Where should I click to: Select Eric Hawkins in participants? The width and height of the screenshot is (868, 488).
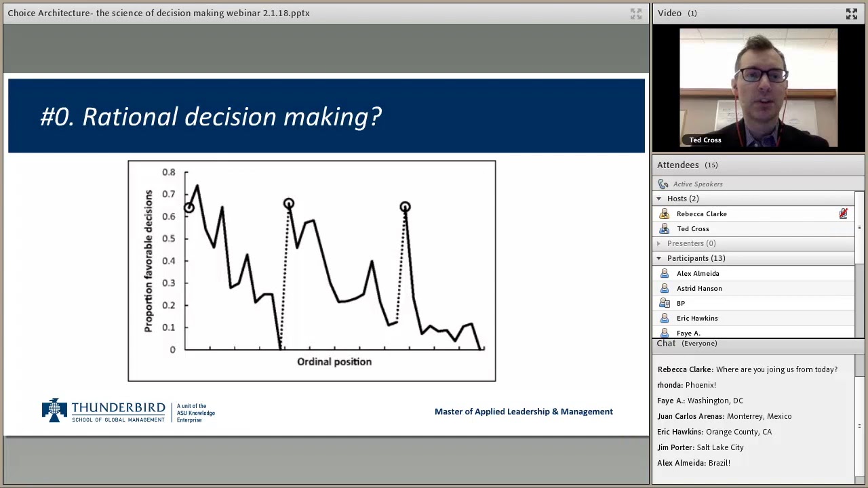click(x=754, y=318)
